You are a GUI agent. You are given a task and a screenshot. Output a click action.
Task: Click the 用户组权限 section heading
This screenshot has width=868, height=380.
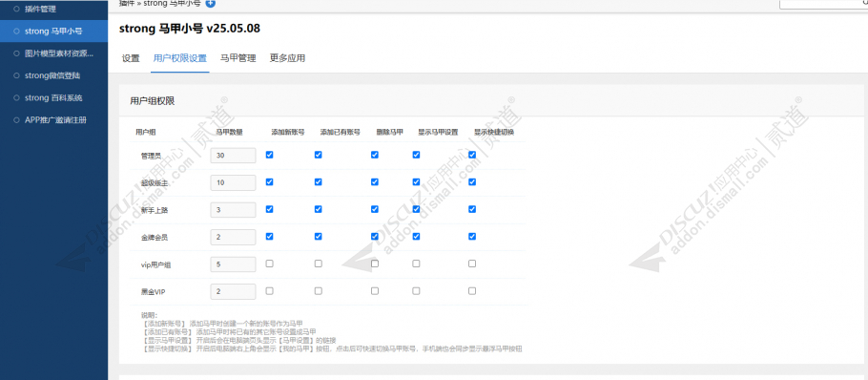click(153, 101)
